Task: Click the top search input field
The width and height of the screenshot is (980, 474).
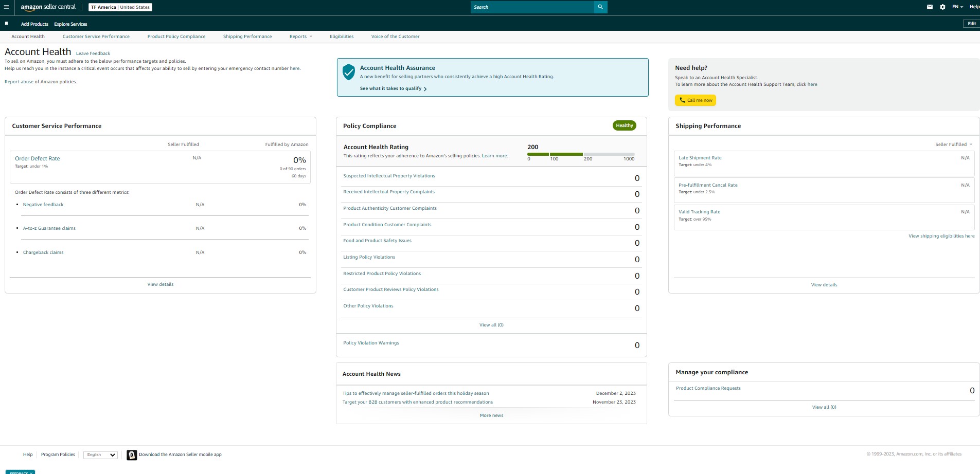Action: click(532, 7)
